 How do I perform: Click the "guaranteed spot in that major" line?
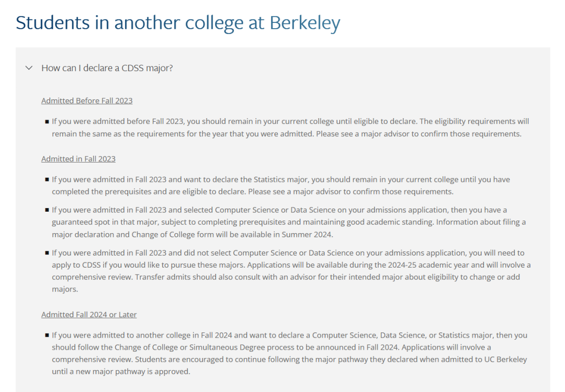[x=289, y=222]
